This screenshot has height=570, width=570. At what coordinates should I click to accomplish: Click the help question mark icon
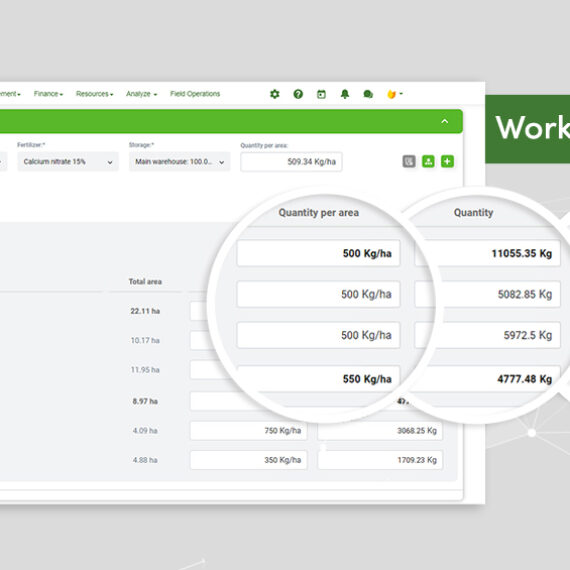pos(298,94)
